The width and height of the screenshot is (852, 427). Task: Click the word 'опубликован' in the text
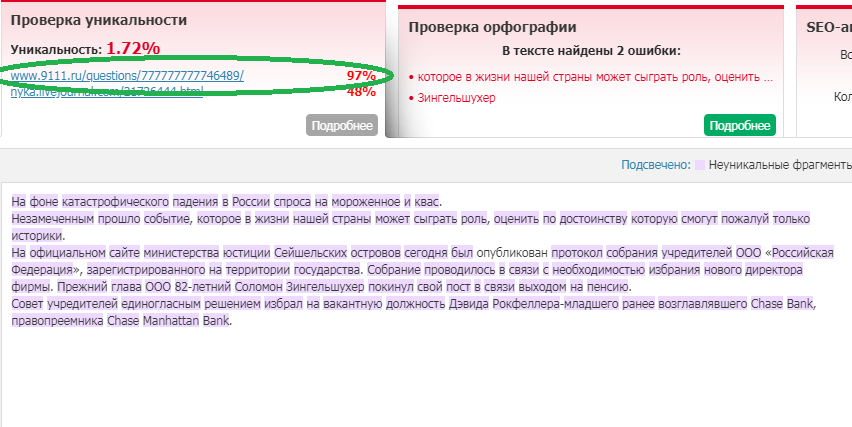tap(511, 253)
